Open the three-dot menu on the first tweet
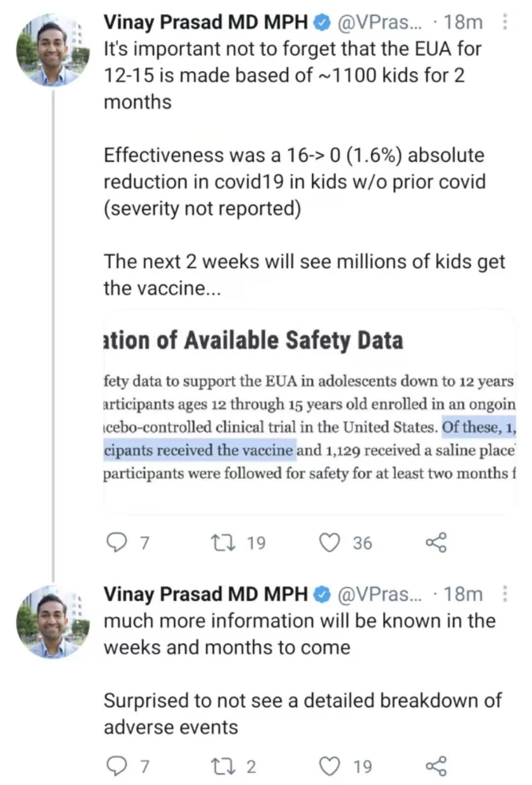Screen dimensions: 532x785 click(504, 22)
